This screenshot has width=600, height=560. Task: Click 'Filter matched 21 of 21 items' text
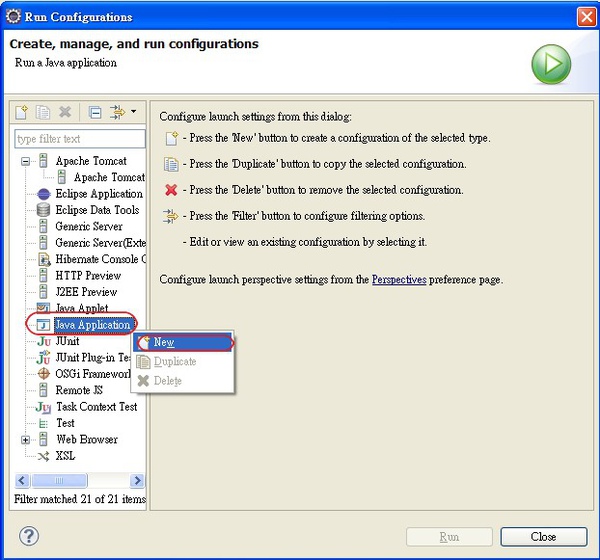click(x=80, y=499)
